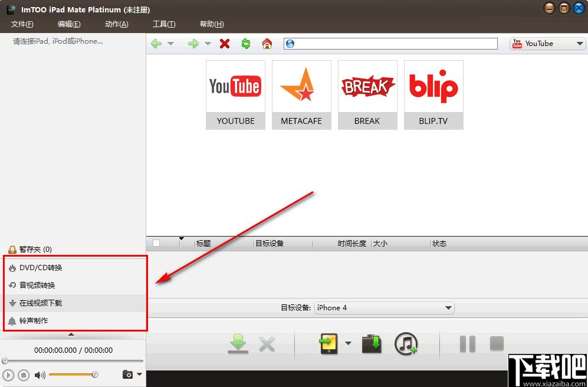
Task: Maximize the ImTOO window
Action: [564, 8]
